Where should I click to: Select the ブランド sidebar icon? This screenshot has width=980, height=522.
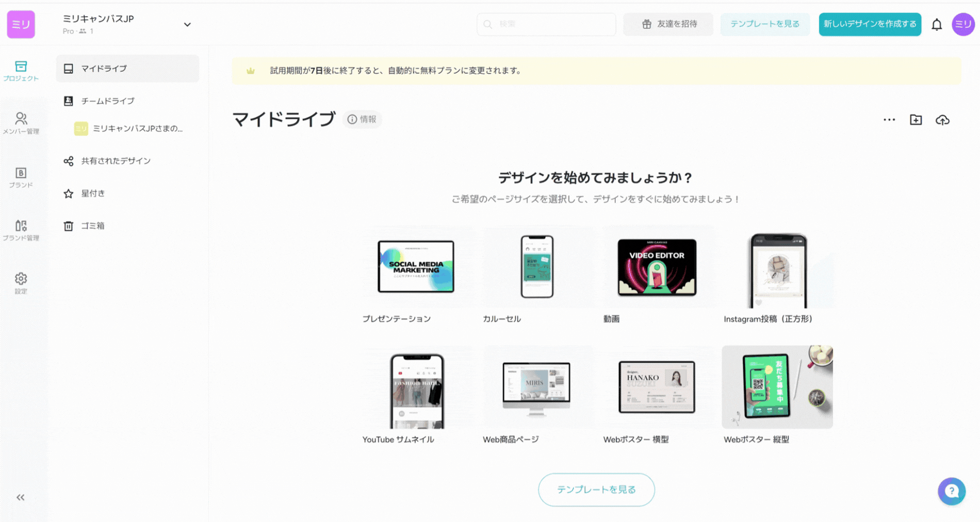point(21,178)
